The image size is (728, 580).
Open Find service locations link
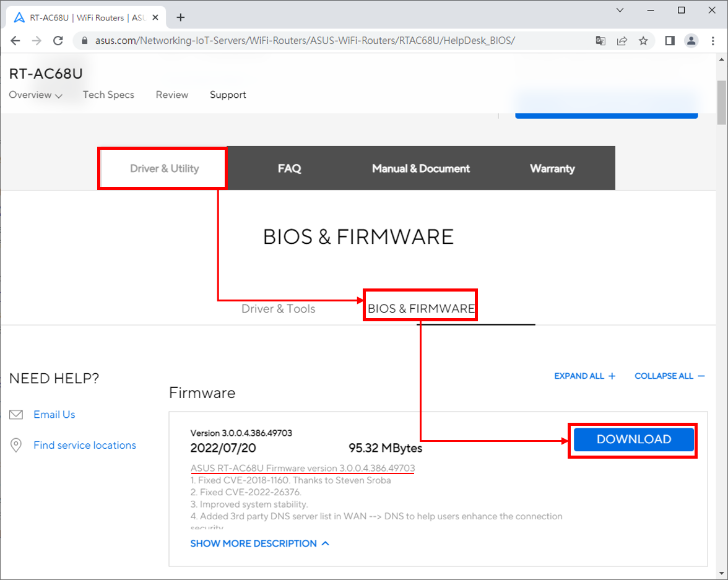[x=85, y=445]
